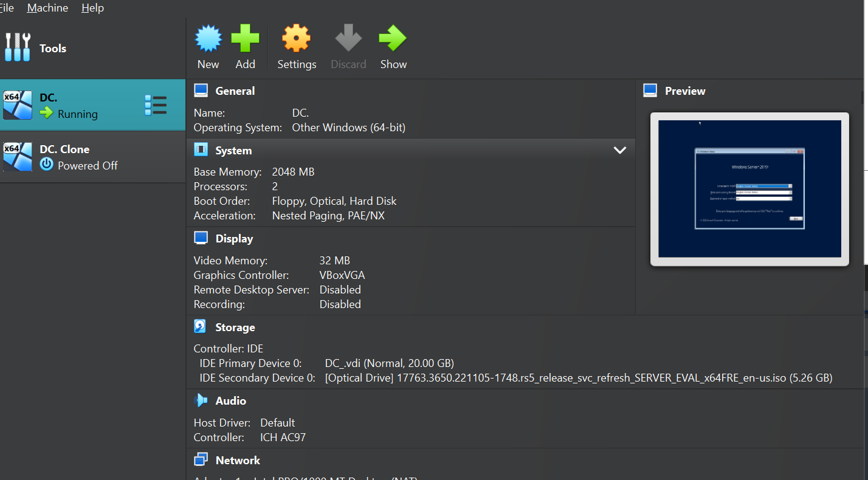Viewport: 868px width, 480px height.
Task: Open the File menu
Action: [7, 8]
